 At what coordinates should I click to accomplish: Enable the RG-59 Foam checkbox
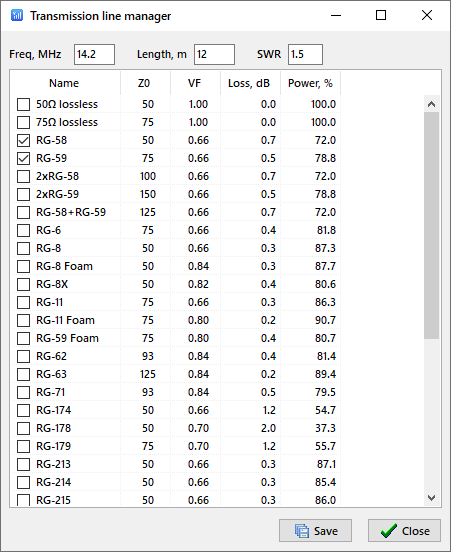point(24,338)
